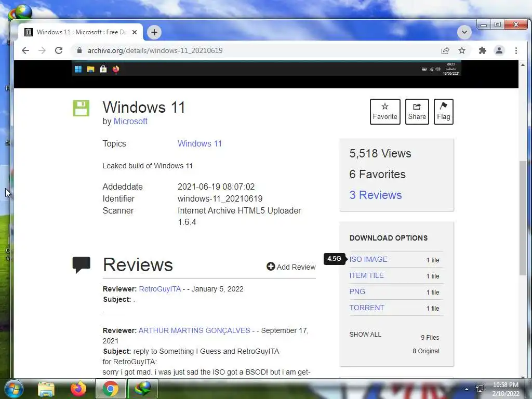The height and width of the screenshot is (399, 532).
Task: Click the Add Review link
Action: pyautogui.click(x=291, y=267)
